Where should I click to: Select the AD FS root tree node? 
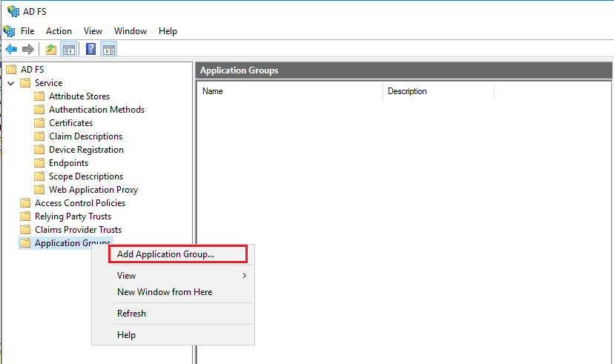click(x=32, y=69)
